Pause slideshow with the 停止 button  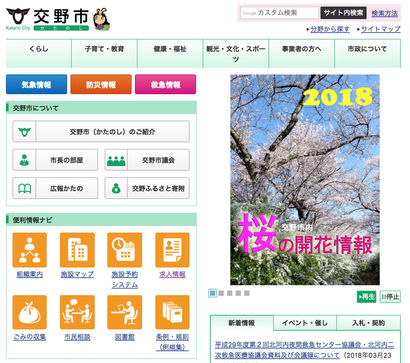[x=390, y=297]
